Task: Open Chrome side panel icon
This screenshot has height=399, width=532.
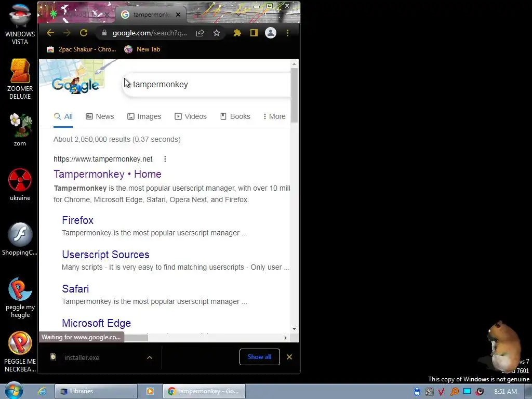Action: coord(254,33)
